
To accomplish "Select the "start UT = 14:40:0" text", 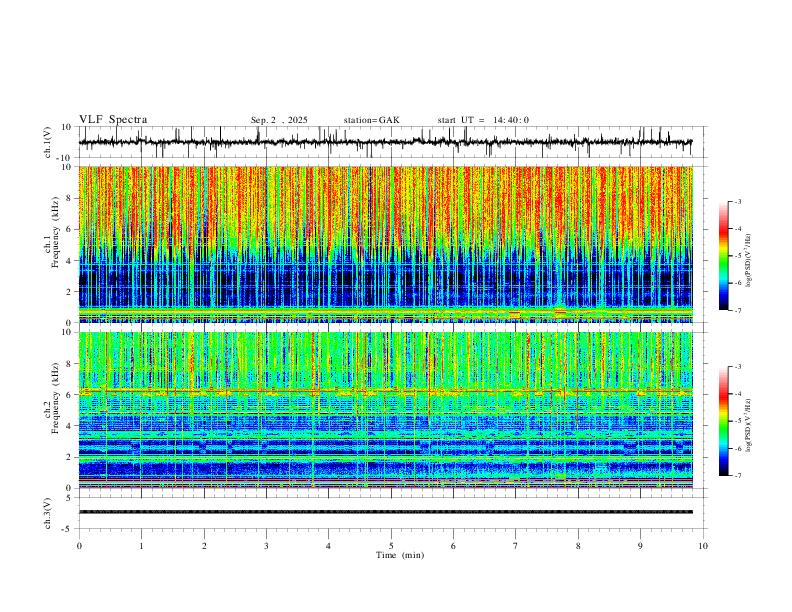I will (x=483, y=120).
